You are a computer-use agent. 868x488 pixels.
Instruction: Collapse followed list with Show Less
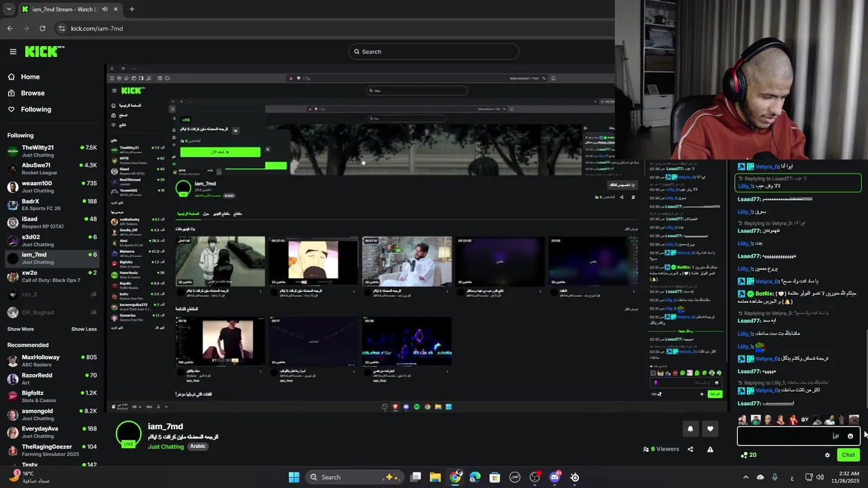[x=84, y=329]
